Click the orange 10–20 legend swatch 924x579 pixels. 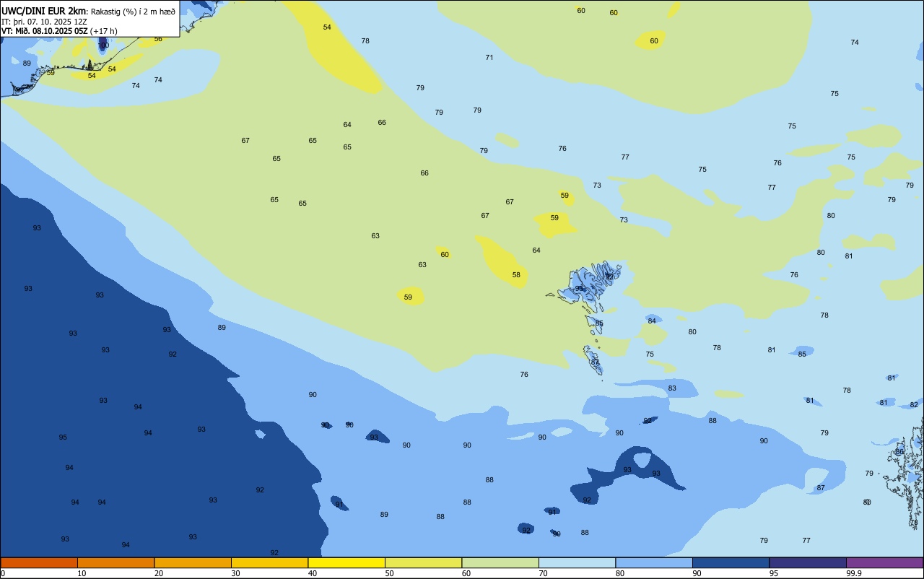click(115, 562)
